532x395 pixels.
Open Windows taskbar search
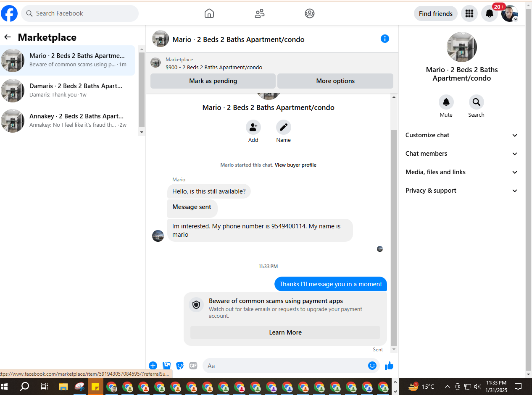tap(24, 387)
